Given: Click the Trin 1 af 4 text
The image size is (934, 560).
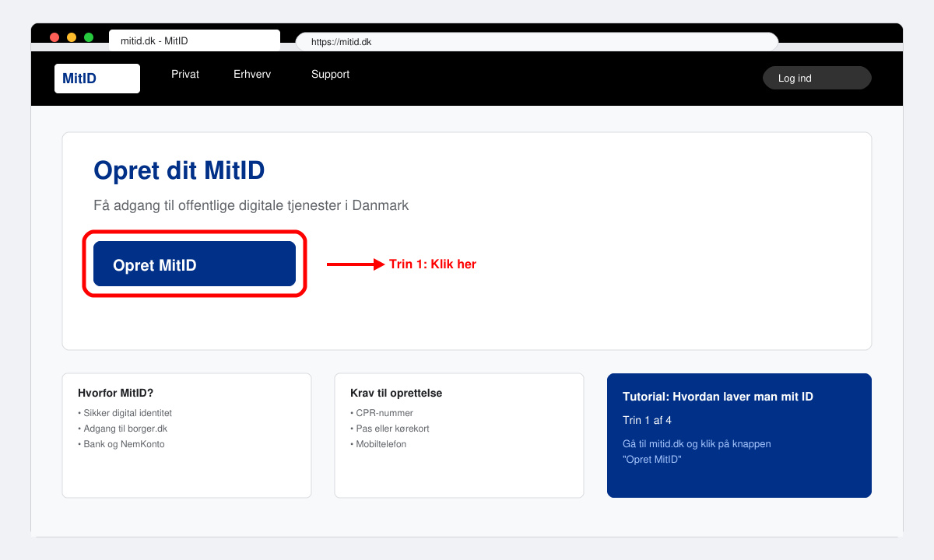Looking at the screenshot, I should pyautogui.click(x=647, y=421).
